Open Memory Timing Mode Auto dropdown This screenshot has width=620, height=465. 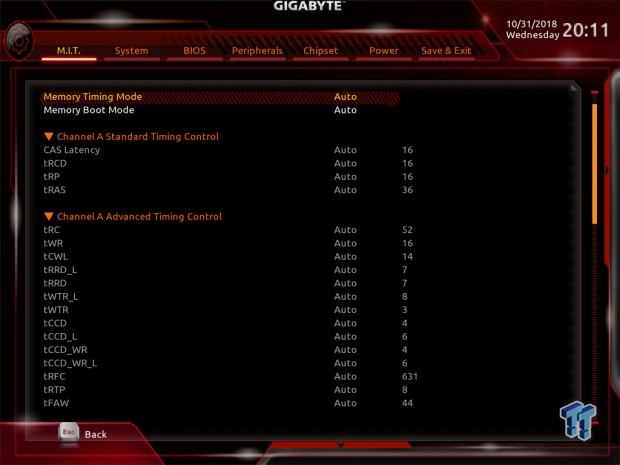345,97
